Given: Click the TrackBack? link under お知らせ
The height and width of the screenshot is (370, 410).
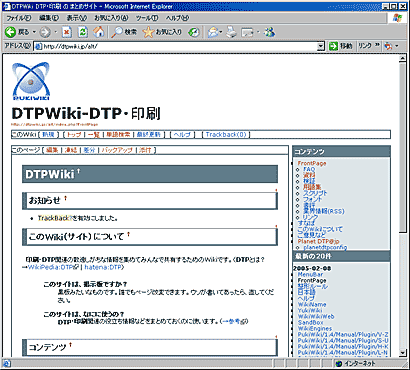Looking at the screenshot, I should click(55, 218).
